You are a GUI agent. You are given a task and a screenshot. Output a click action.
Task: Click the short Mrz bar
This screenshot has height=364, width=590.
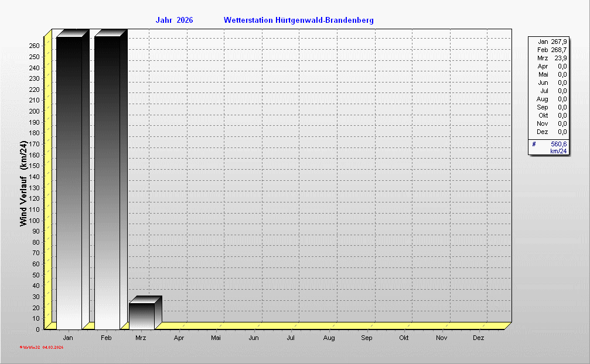point(141,315)
